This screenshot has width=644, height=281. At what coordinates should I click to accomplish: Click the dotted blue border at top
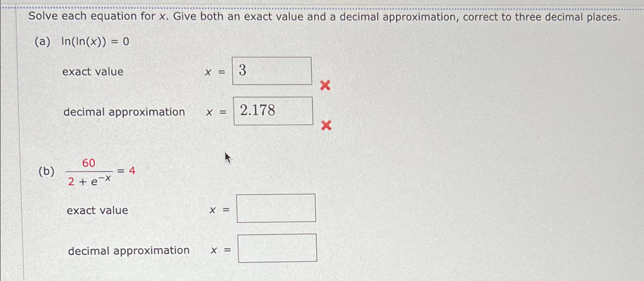(x=322, y=7)
